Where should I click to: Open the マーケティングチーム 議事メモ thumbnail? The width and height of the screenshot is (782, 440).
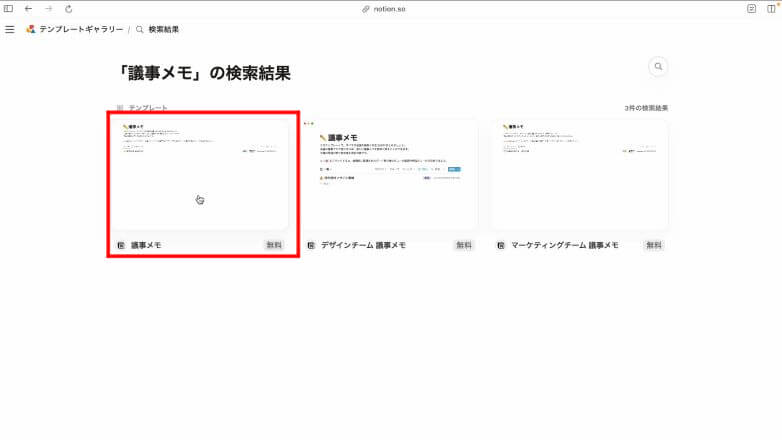[x=580, y=175]
